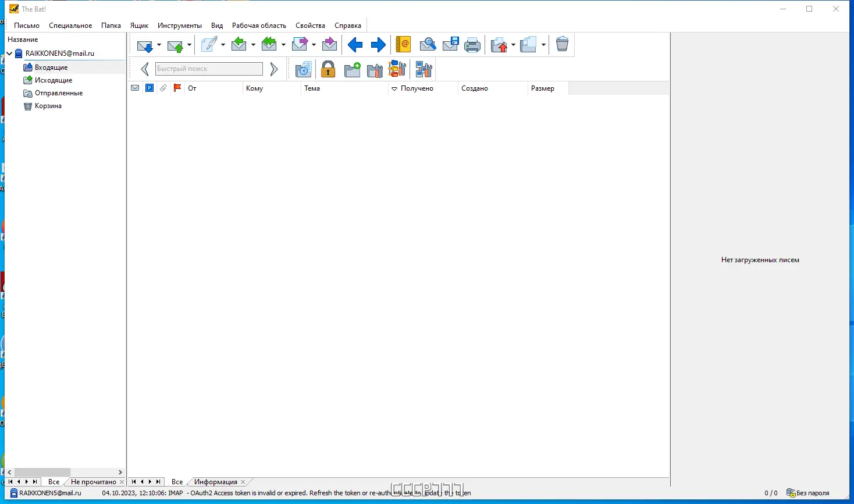Open the scheduler icon with clock
854x504 pixels.
(x=304, y=69)
